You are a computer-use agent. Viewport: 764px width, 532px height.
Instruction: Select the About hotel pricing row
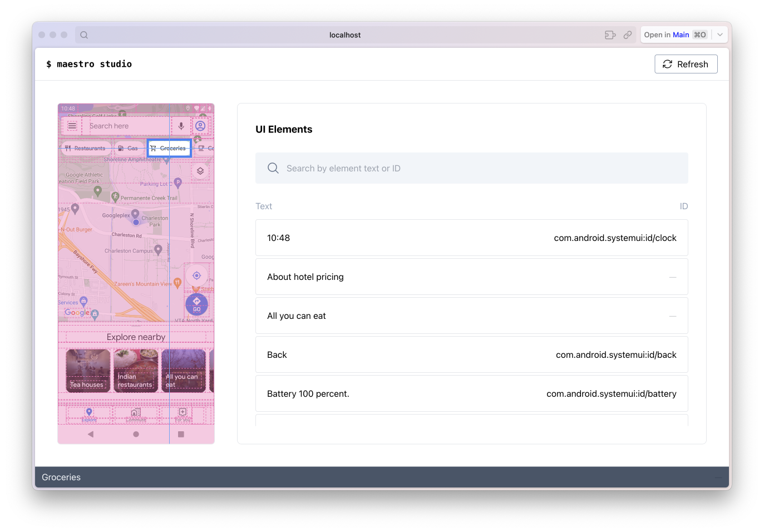pos(472,277)
